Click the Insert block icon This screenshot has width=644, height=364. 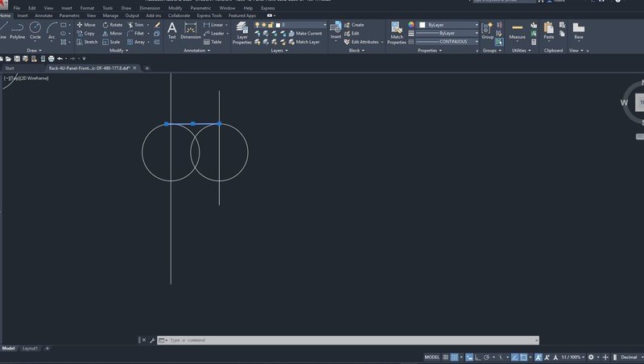(x=336, y=31)
